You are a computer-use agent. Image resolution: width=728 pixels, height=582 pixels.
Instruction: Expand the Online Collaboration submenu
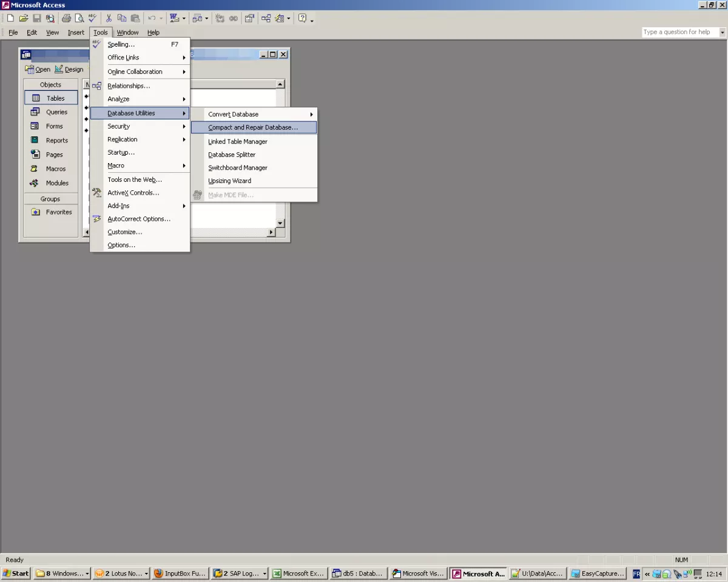point(140,72)
